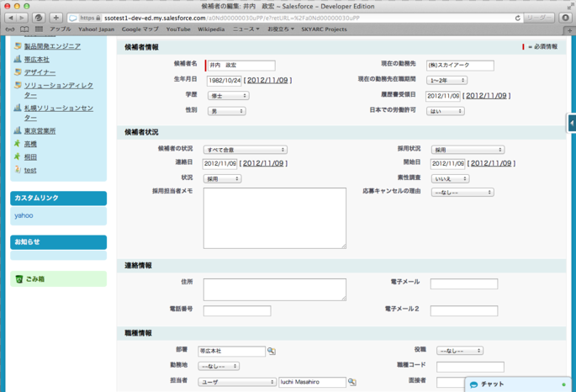Open the 学歴 dropdown
The width and height of the screenshot is (576, 392).
(227, 96)
